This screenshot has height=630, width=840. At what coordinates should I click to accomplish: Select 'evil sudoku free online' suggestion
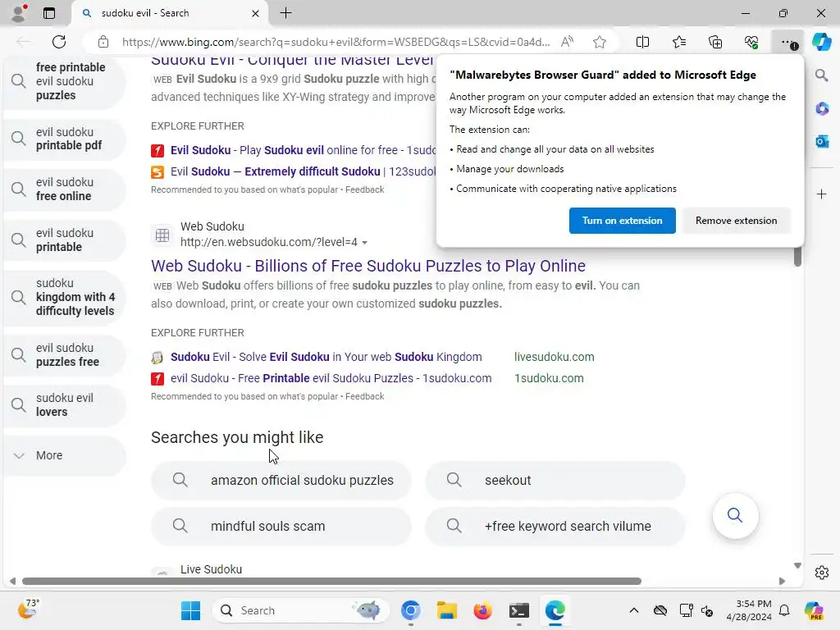(x=64, y=189)
